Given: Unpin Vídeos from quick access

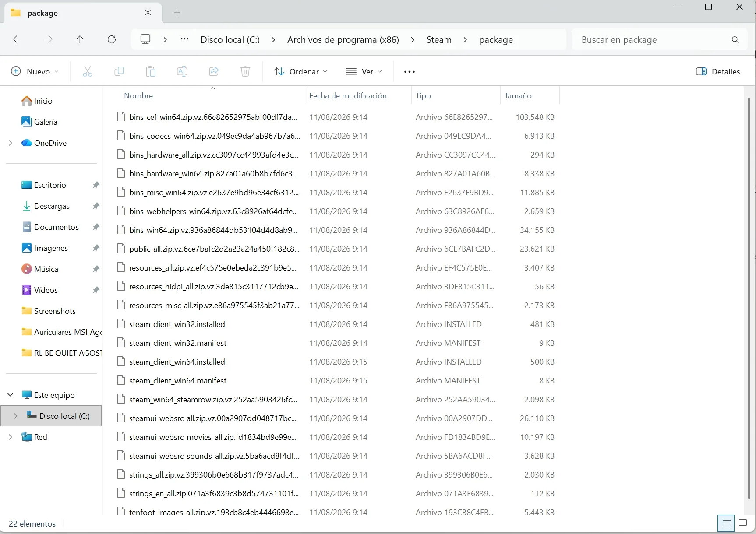Looking at the screenshot, I should coord(96,290).
